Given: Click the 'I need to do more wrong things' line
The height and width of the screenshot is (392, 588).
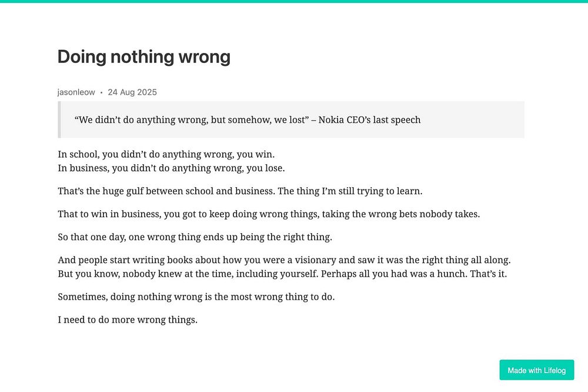Looking at the screenshot, I should click(x=127, y=320).
